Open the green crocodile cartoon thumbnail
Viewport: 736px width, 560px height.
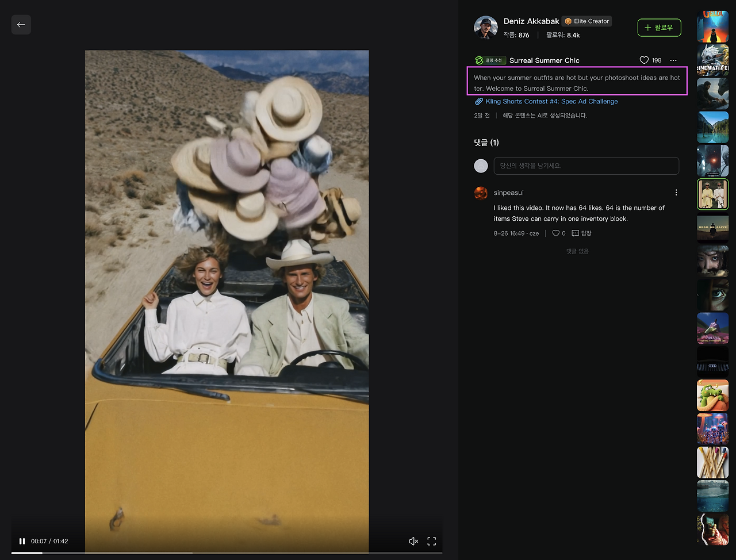[x=713, y=396]
